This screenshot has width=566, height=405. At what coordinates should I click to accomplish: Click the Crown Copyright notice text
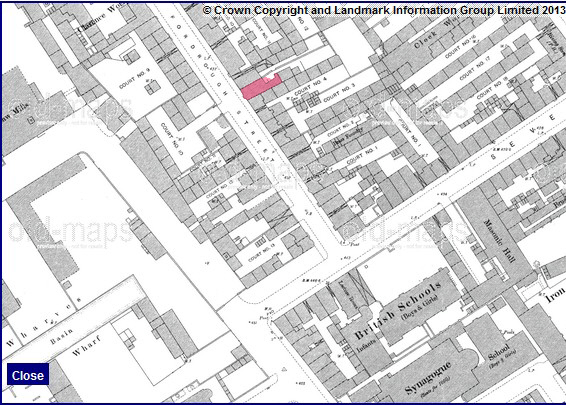[x=383, y=10]
